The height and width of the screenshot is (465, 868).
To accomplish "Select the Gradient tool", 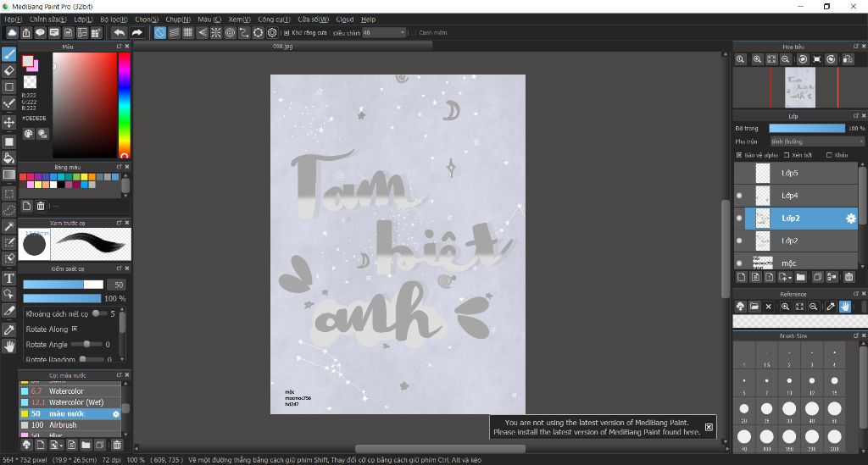I will point(8,174).
